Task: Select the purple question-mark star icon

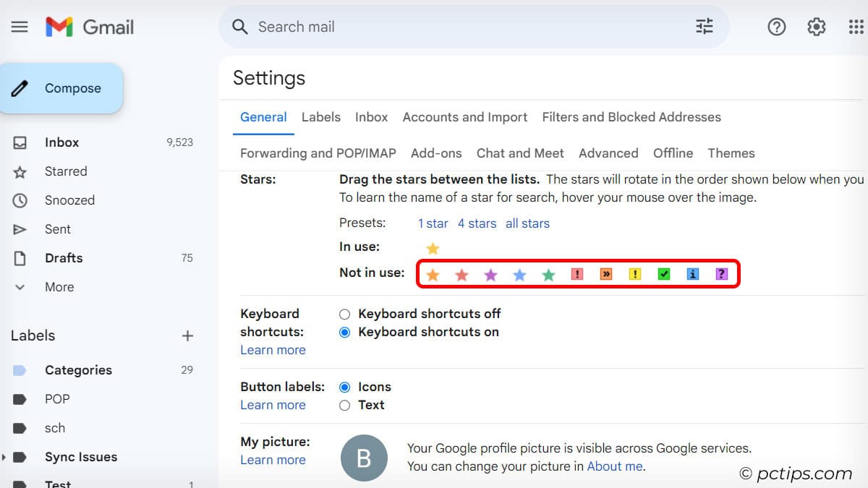Action: [x=721, y=274]
